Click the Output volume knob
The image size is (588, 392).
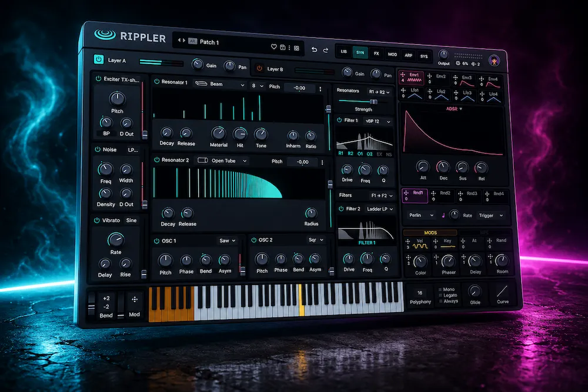443,55
